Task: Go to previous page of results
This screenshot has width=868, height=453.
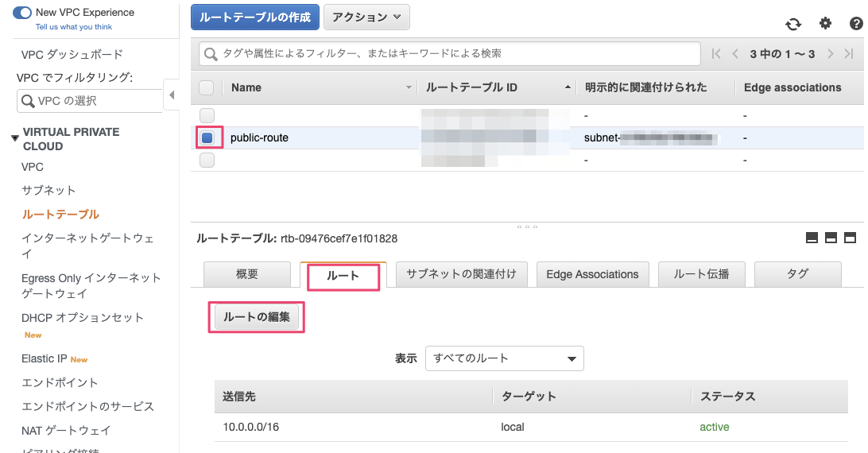Action: [x=735, y=54]
